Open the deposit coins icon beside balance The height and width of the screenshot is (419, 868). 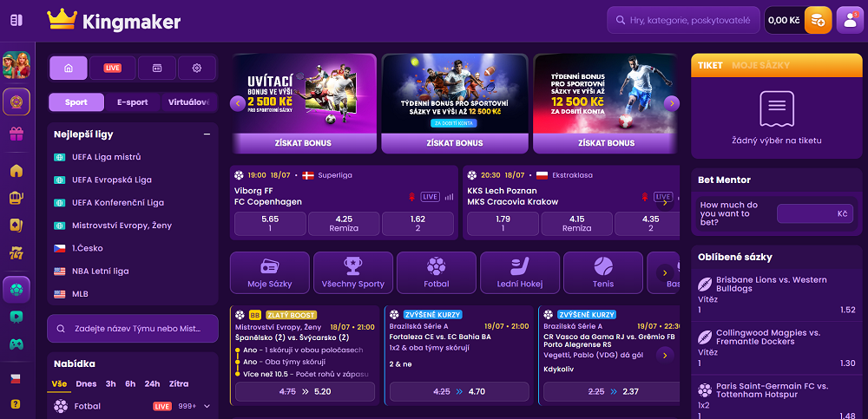click(x=818, y=21)
